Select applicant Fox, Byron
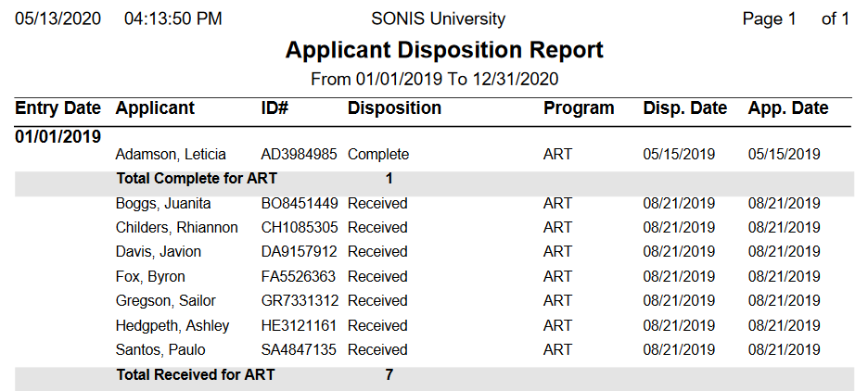Image resolution: width=868 pixels, height=391 pixels. (150, 277)
